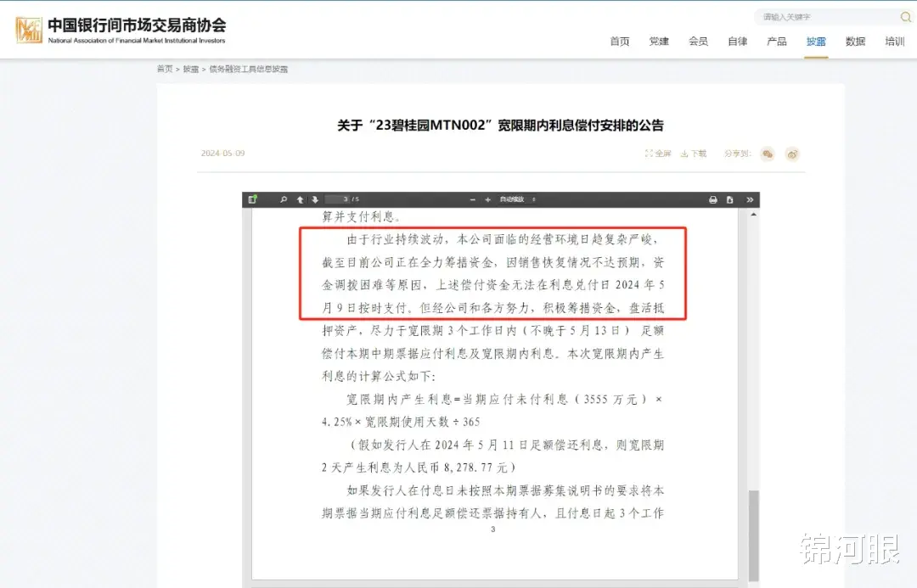Open the 披露 navigation item

[816, 42]
